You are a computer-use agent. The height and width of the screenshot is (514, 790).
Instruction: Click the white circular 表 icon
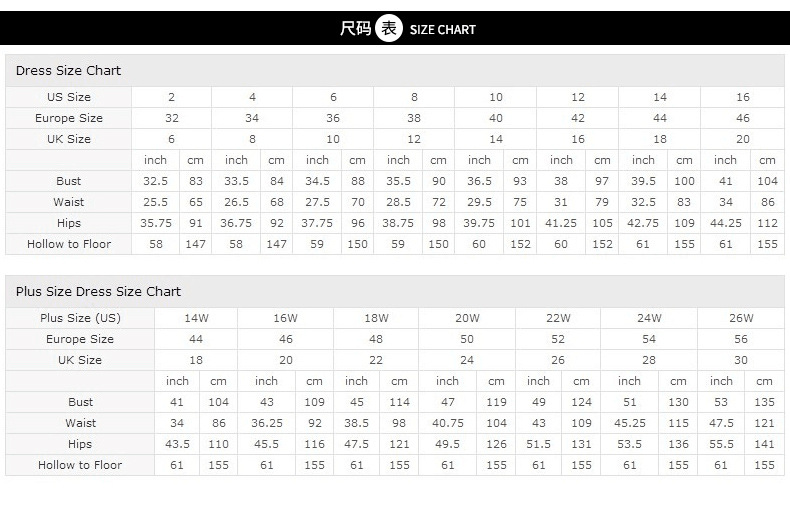pyautogui.click(x=388, y=29)
